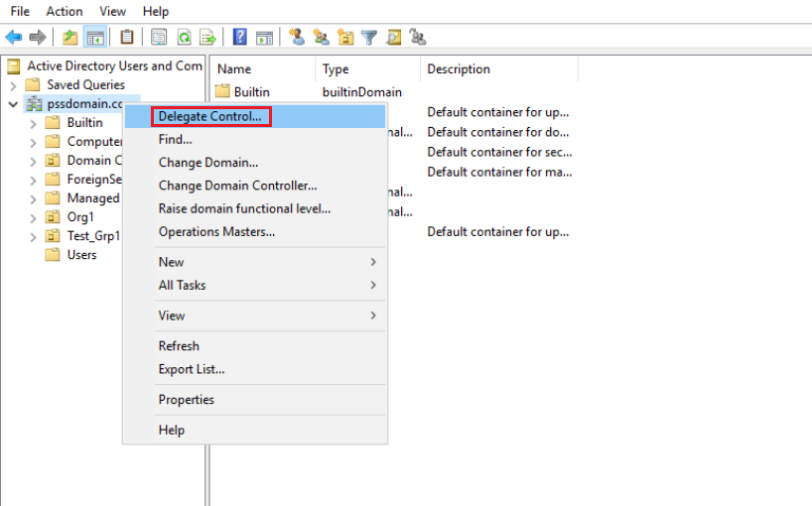
Task: Open Help via blue question mark icon
Action: click(239, 38)
